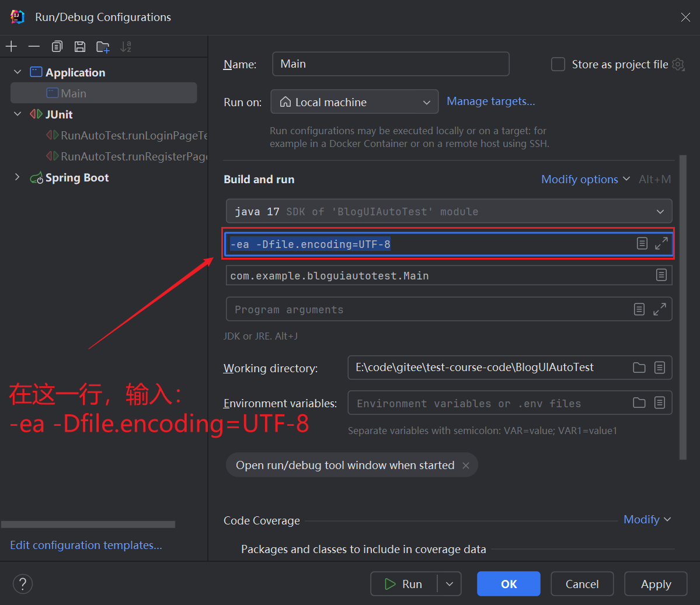Create a new folder for configurations
Screen dimensions: 700x605
point(103,47)
